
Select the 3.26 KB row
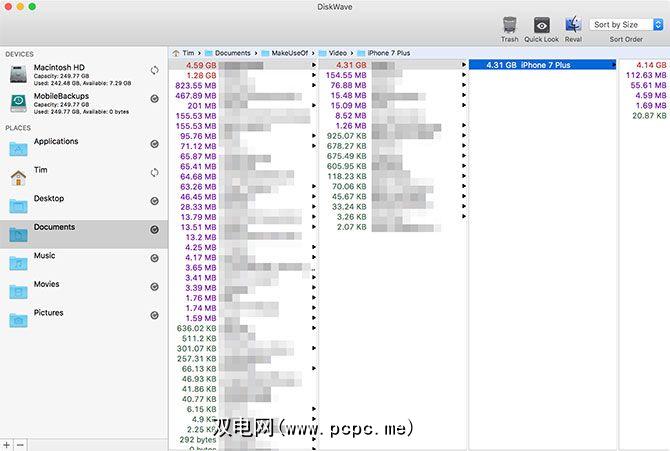393,217
